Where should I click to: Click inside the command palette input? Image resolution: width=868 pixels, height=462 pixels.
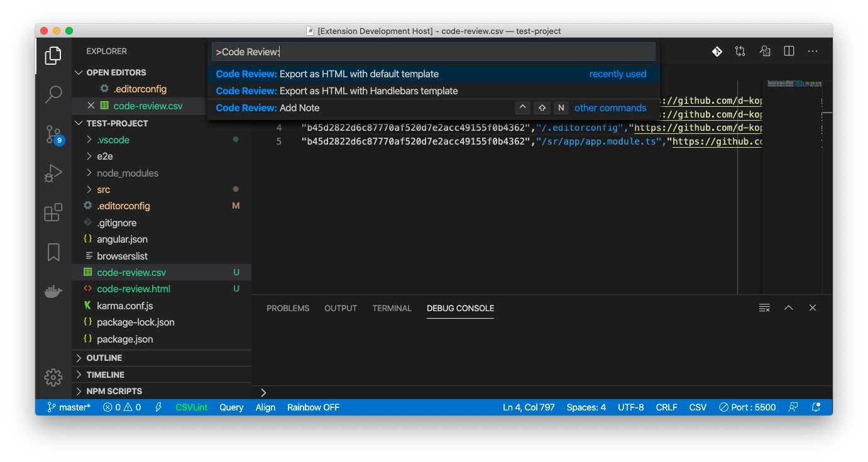coord(433,51)
